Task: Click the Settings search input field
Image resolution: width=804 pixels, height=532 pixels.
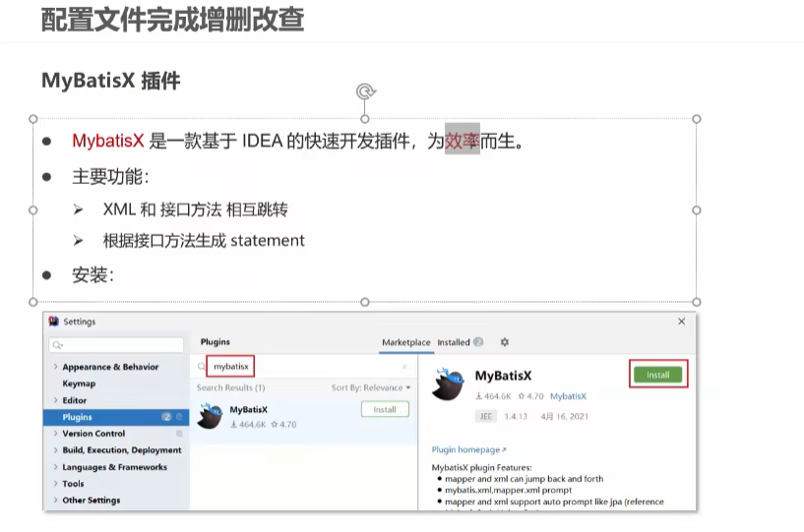Action: coord(116,345)
